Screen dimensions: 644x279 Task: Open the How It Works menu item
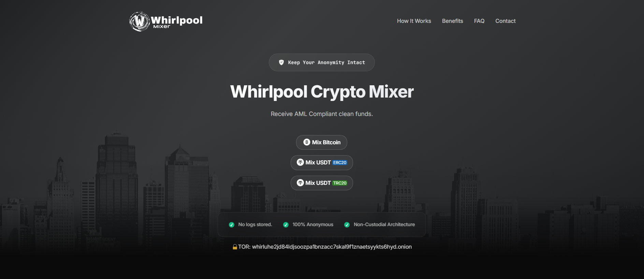[414, 21]
